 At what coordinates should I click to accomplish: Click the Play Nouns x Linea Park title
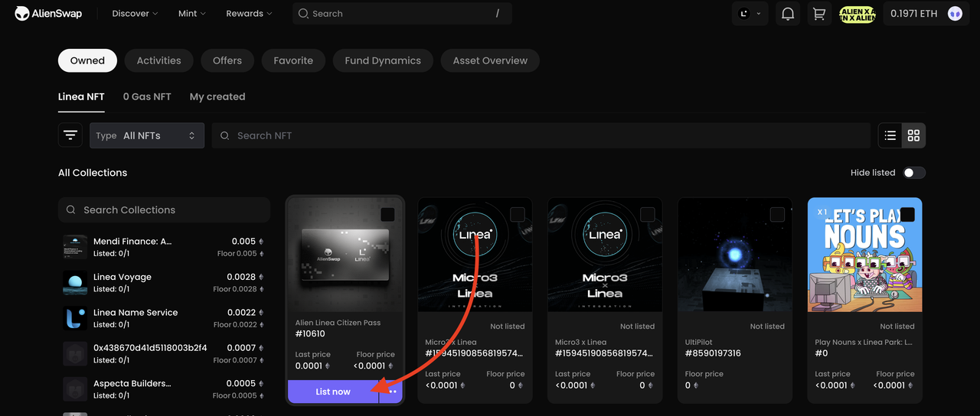tap(864, 343)
